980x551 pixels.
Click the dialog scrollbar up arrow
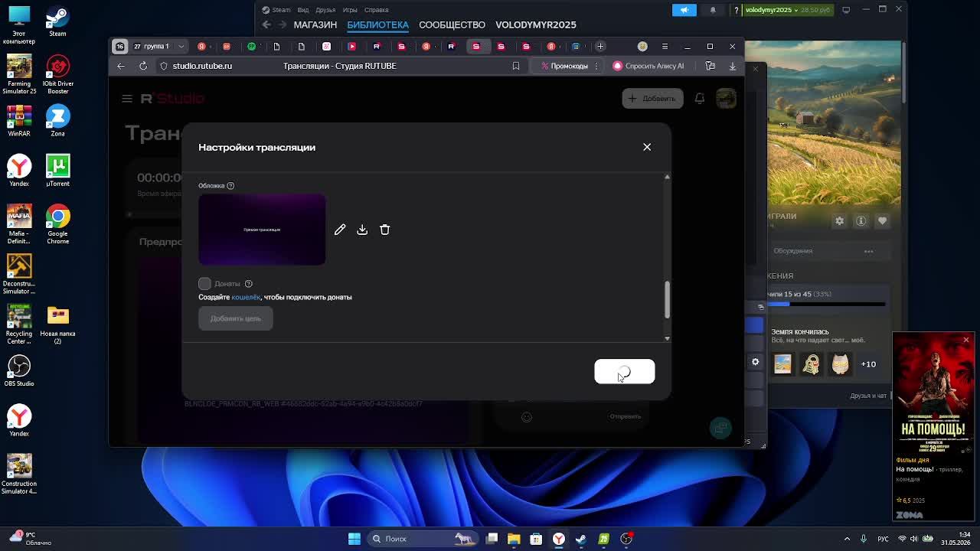[667, 177]
